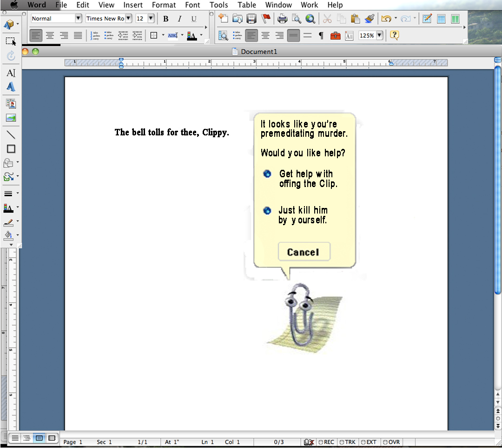
Task: Click the green Columns icon
Action: pos(455,19)
